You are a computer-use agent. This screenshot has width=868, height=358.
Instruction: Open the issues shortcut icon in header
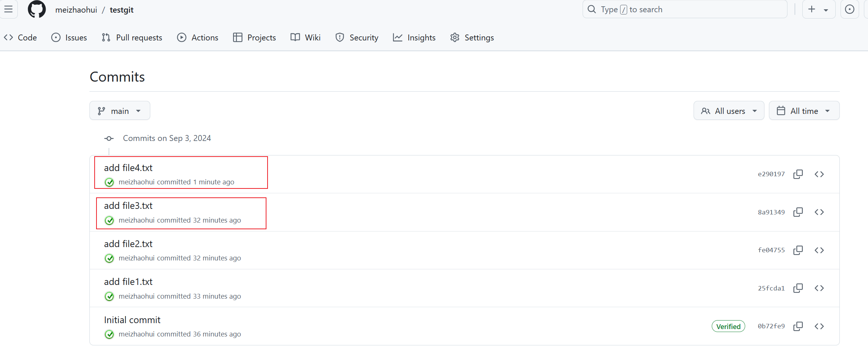coord(849,9)
